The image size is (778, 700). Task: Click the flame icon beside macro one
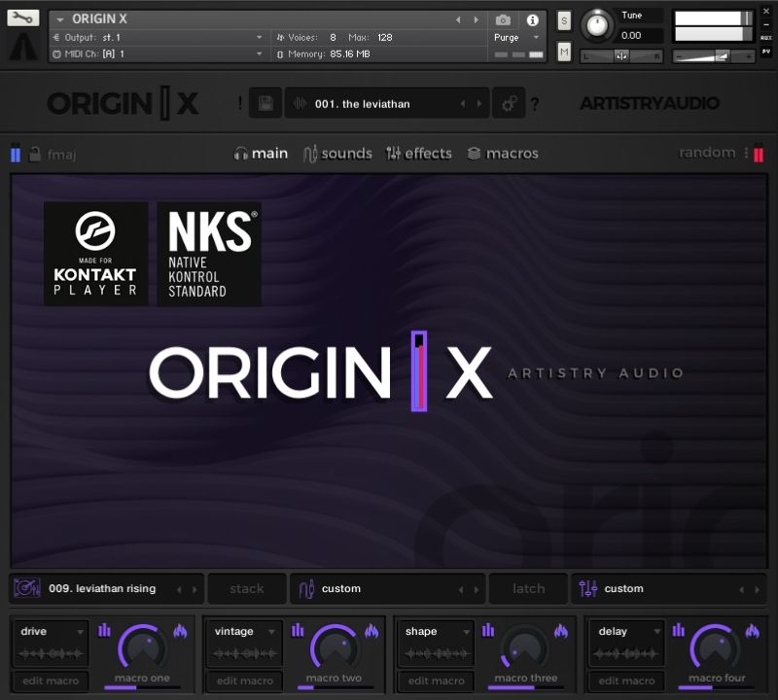(x=180, y=631)
